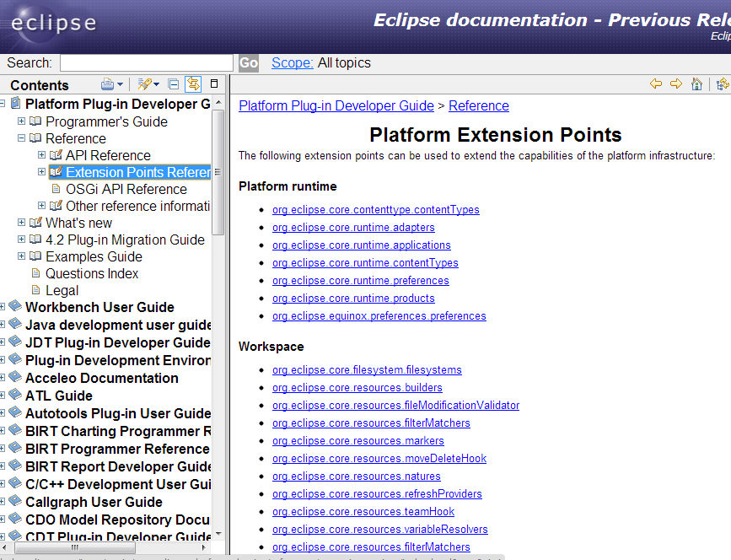Click the OSGi API Reference page icon
This screenshot has height=560, width=731.
tap(56, 189)
